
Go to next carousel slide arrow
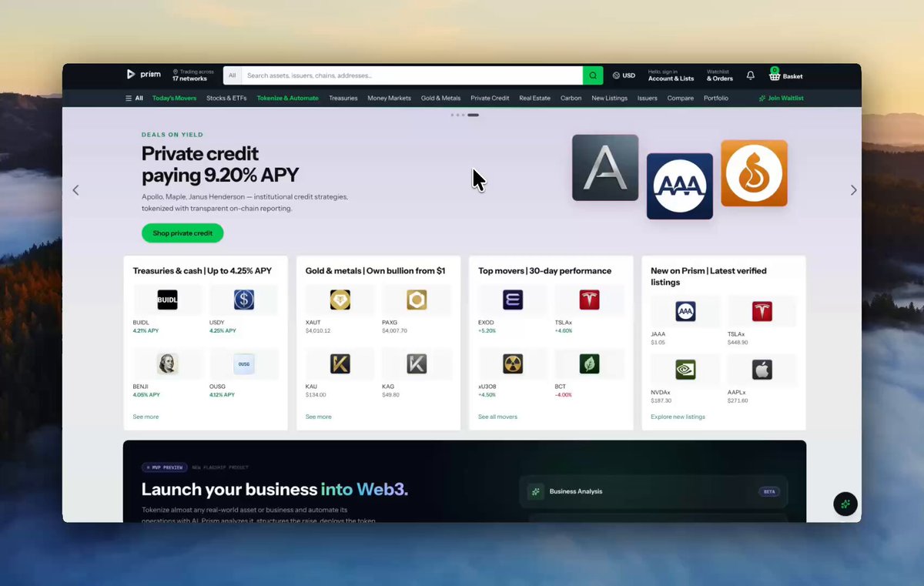pos(853,190)
